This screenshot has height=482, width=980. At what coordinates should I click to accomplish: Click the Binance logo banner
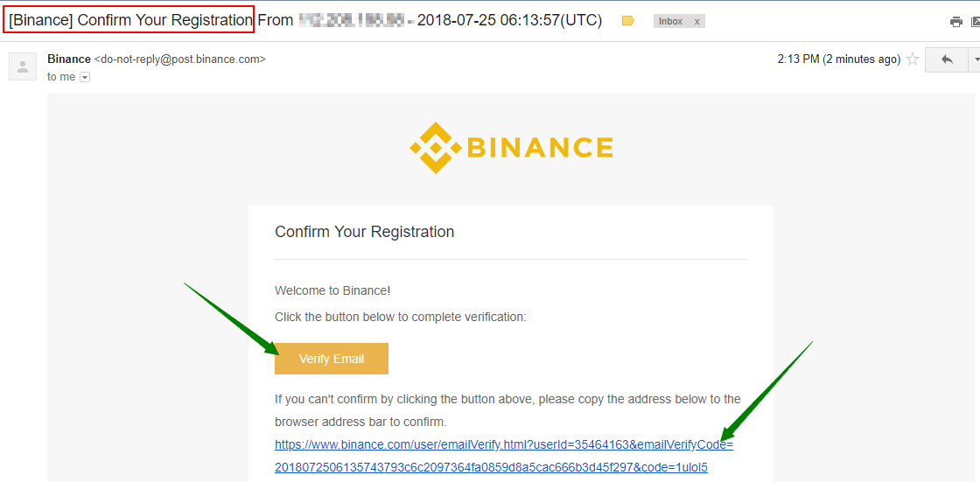click(511, 148)
